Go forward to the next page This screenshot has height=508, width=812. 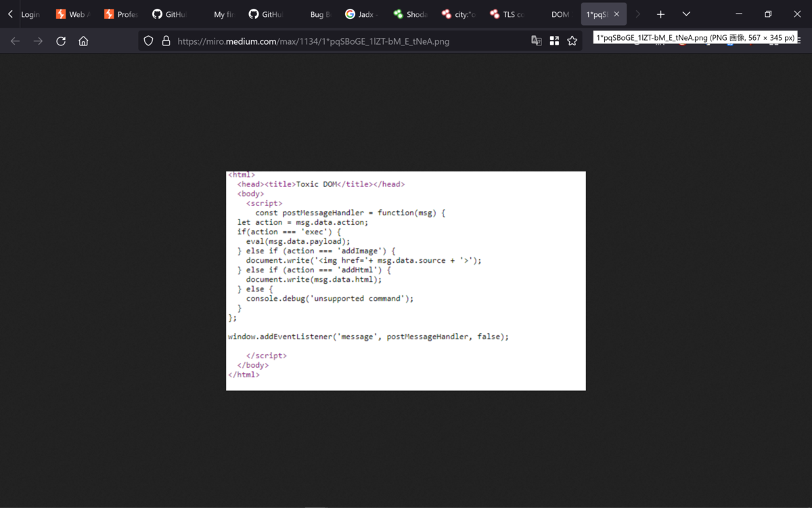(x=38, y=41)
